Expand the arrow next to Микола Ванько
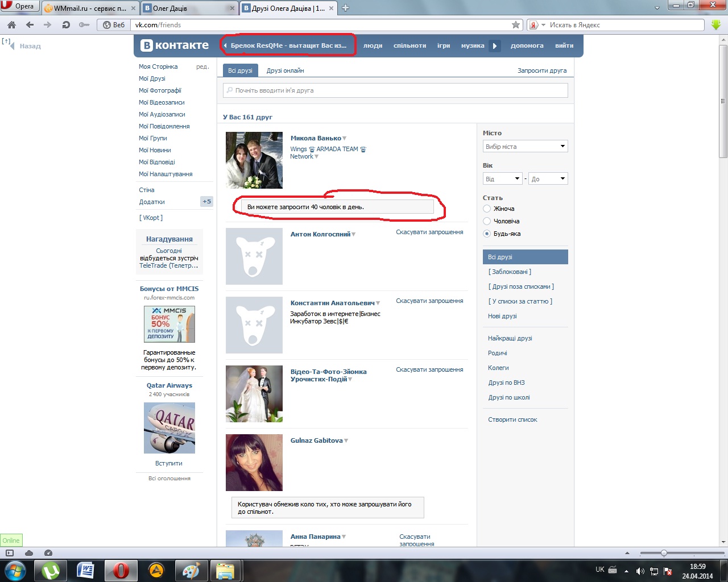Viewport: 728px width, 582px height. coord(345,139)
